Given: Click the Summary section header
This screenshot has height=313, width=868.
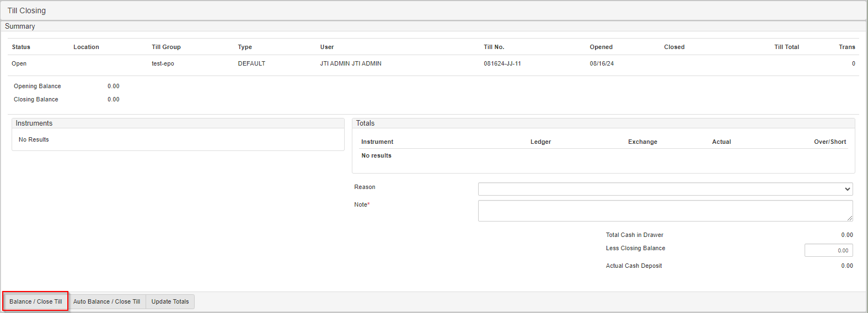Looking at the screenshot, I should 20,26.
